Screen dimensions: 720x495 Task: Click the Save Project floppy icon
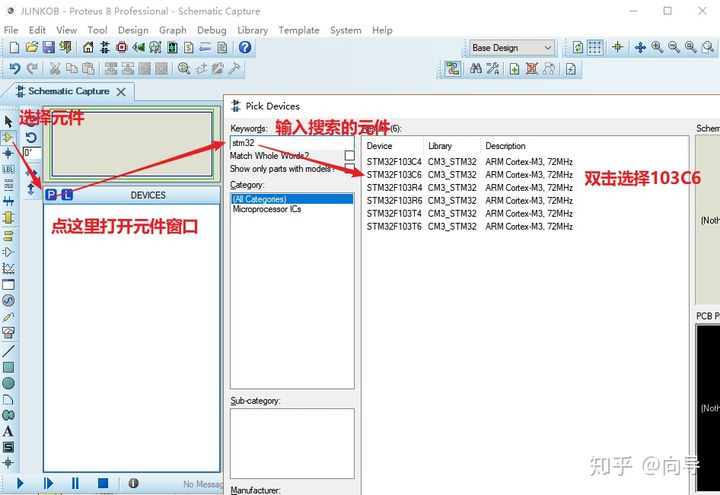[x=48, y=47]
